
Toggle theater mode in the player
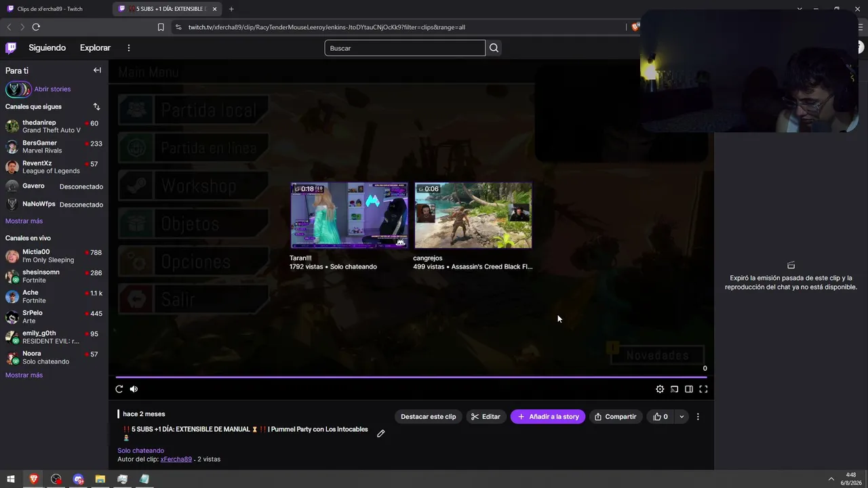point(689,389)
